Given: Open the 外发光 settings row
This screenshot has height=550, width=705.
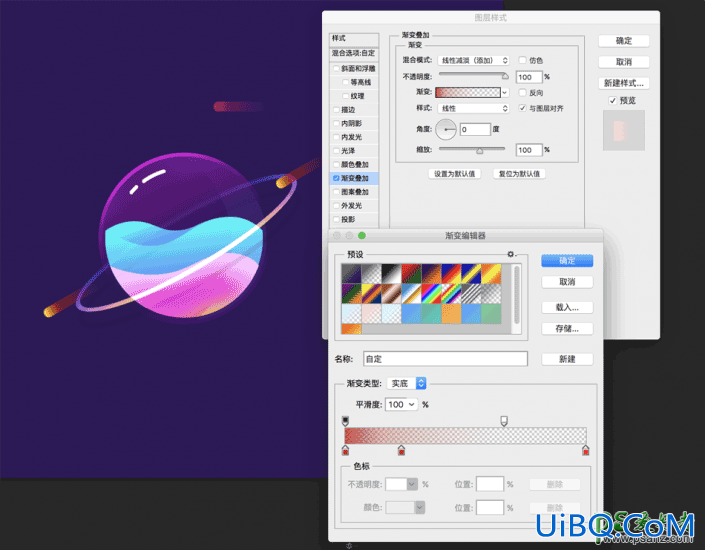Looking at the screenshot, I should tap(354, 206).
